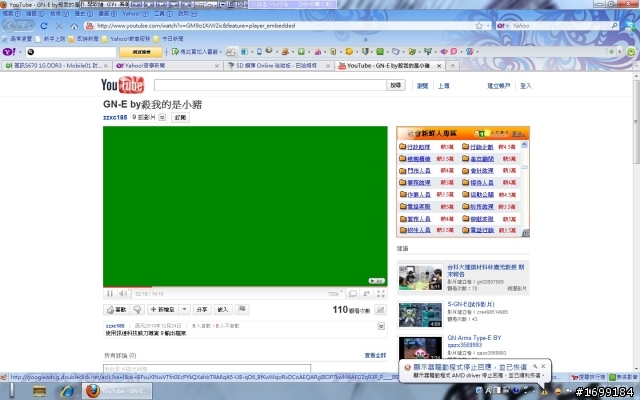The image size is (640, 400).
Task: Open the Yahoo! menu in the menu bar
Action: coord(135,14)
